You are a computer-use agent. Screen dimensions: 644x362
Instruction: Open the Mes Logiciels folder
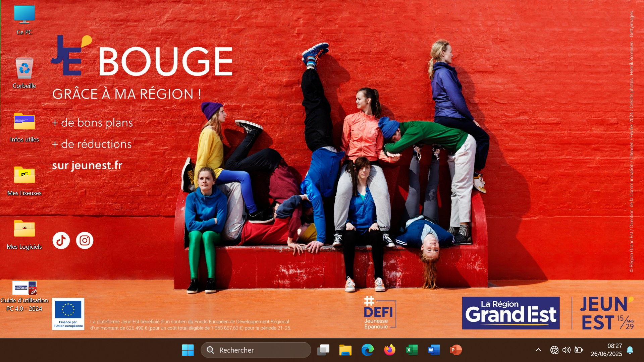click(x=24, y=229)
